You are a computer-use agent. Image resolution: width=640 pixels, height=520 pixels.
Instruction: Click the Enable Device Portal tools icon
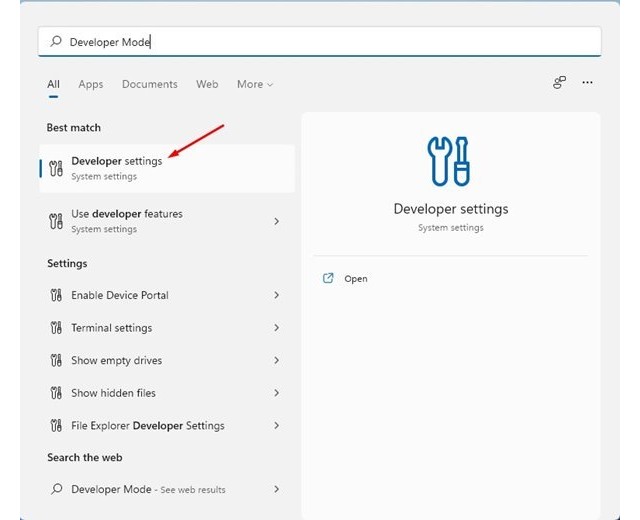pyautogui.click(x=56, y=295)
